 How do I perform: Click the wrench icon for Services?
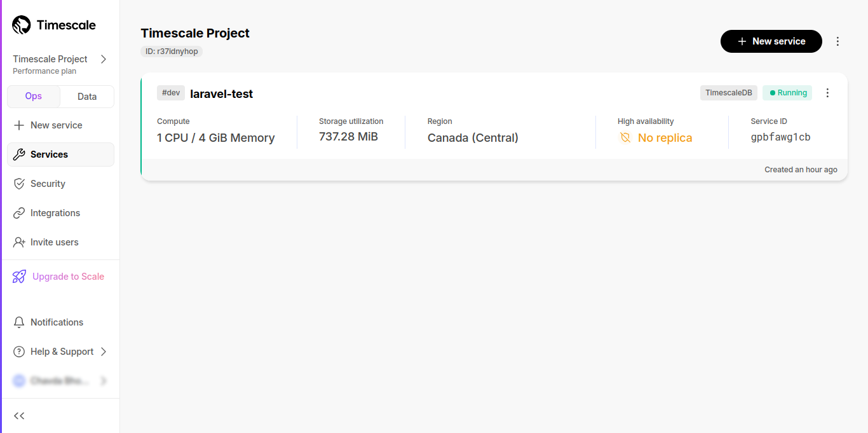click(19, 155)
